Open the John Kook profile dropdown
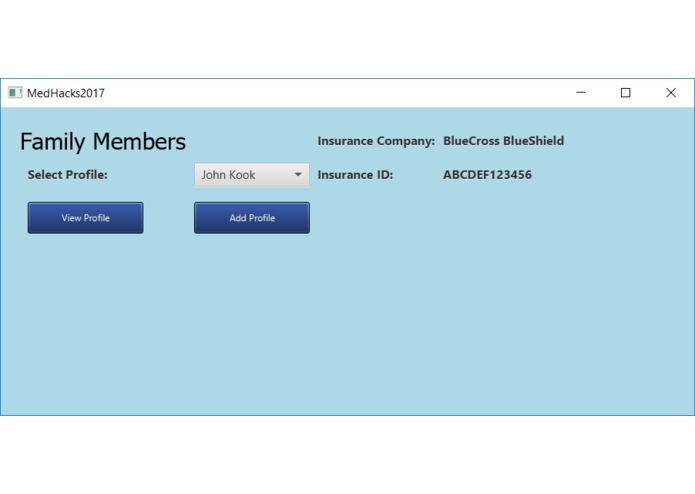The width and height of the screenshot is (695, 494). (x=252, y=175)
